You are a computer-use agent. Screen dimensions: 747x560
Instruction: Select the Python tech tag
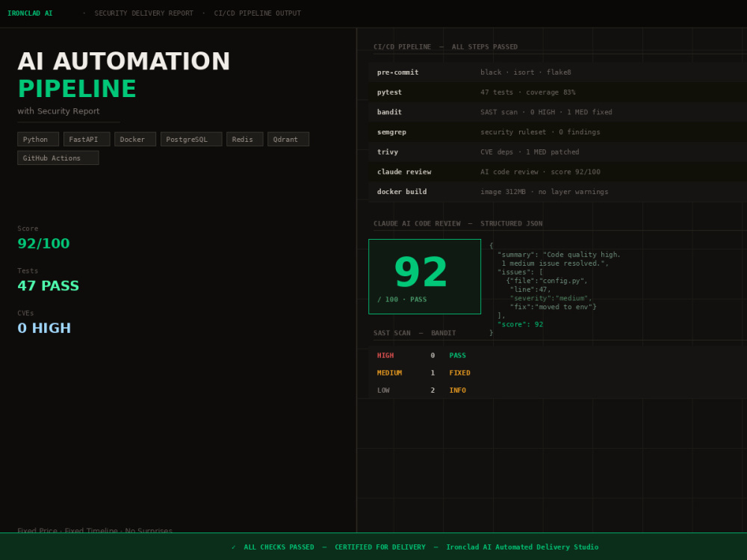(38, 139)
